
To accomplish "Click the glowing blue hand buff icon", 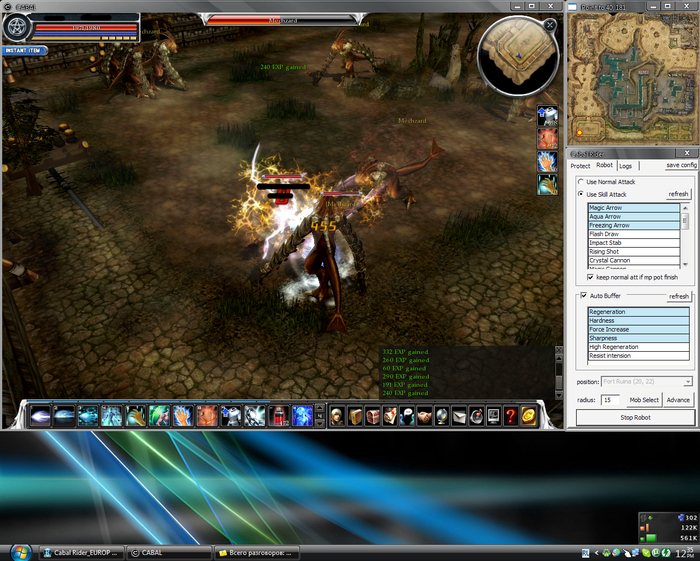I will click(547, 162).
